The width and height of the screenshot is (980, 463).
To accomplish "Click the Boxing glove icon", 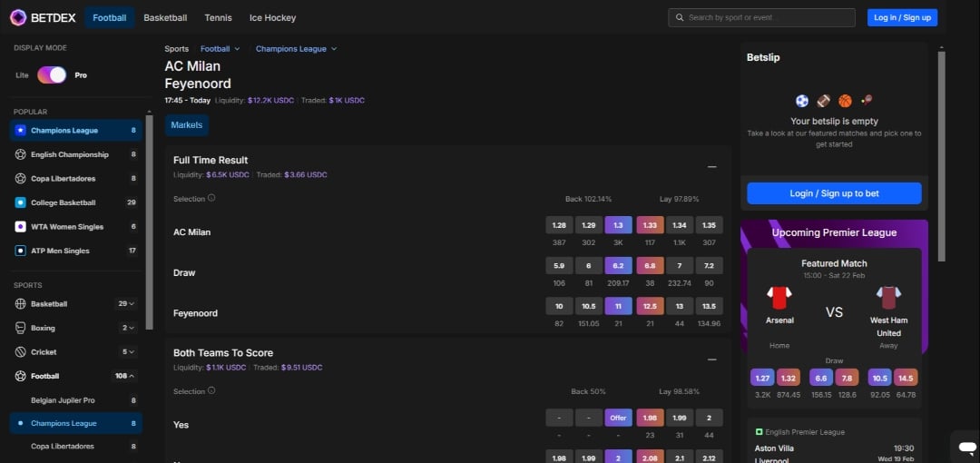I will 20,328.
